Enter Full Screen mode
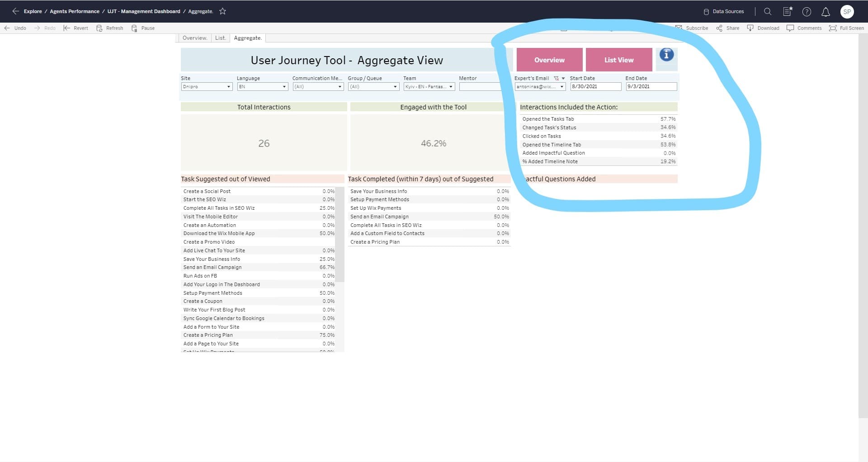This screenshot has height=462, width=868. click(846, 28)
